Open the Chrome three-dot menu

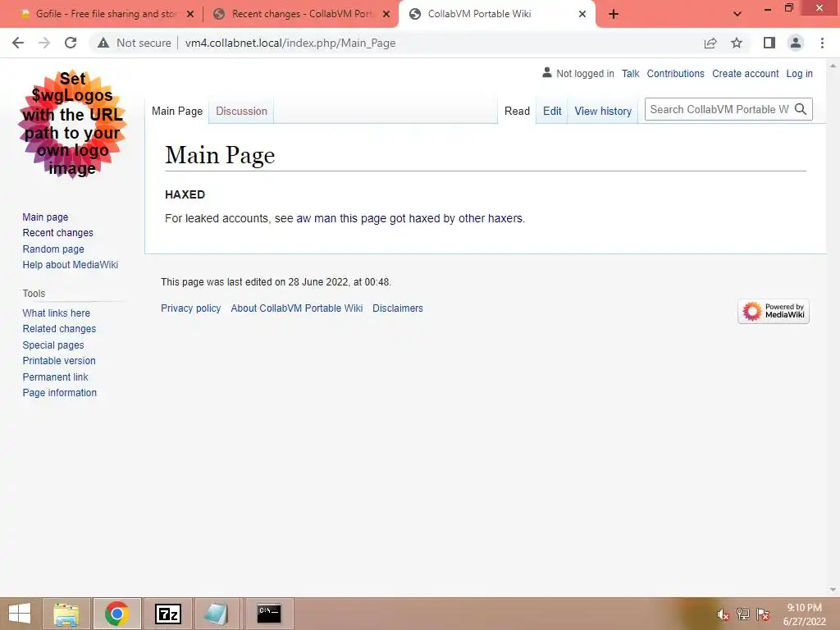[x=822, y=43]
